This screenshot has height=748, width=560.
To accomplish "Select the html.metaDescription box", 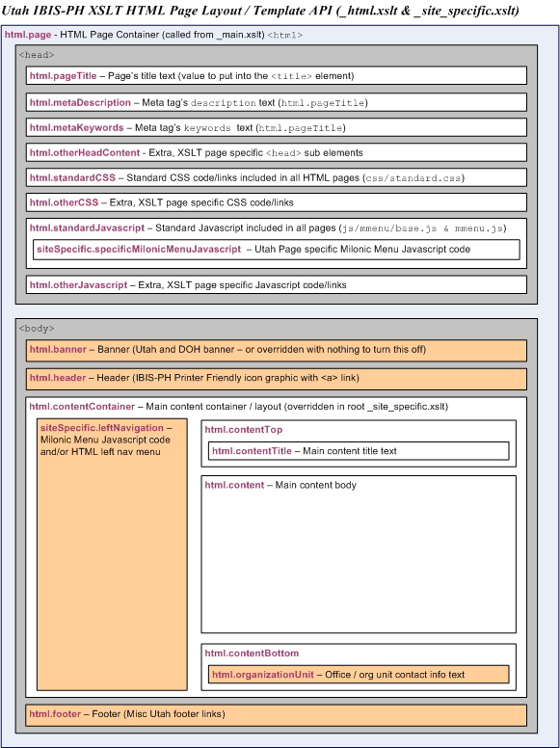I will click(x=277, y=102).
